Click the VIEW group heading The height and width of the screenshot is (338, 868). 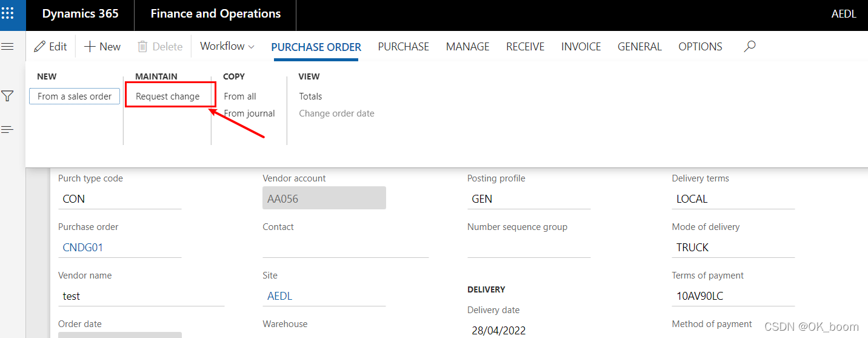pos(309,76)
